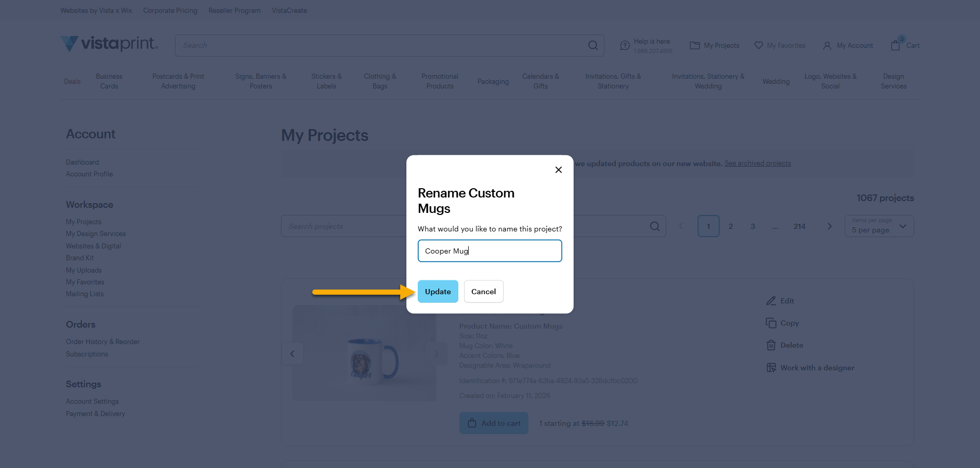Open the Design Services menu
The image size is (980, 468).
coord(894,81)
